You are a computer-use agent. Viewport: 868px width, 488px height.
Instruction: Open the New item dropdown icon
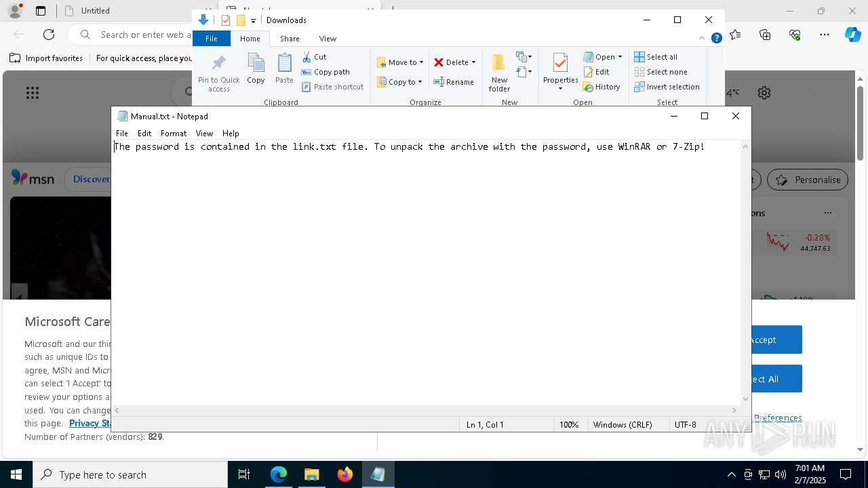click(x=524, y=57)
